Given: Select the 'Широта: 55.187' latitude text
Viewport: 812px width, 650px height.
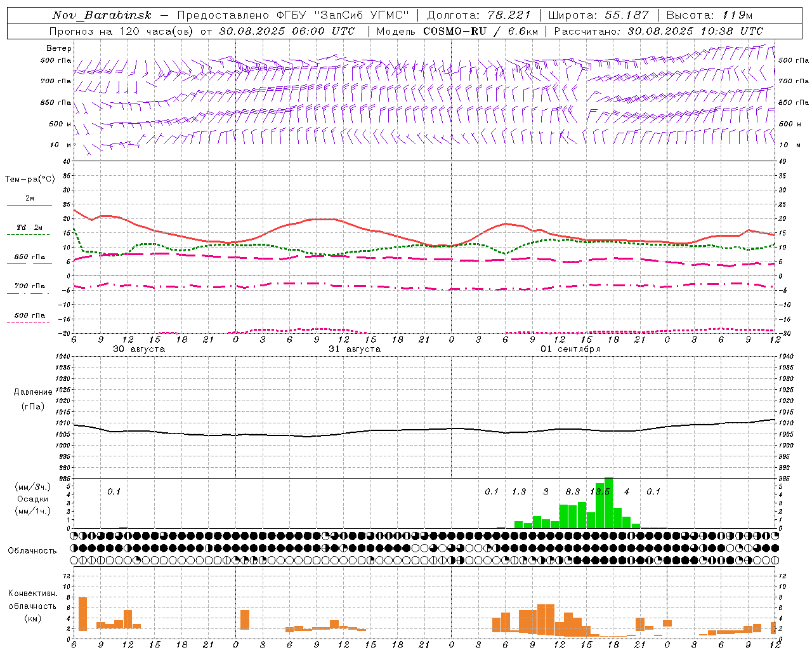Looking at the screenshot, I should pyautogui.click(x=598, y=15).
